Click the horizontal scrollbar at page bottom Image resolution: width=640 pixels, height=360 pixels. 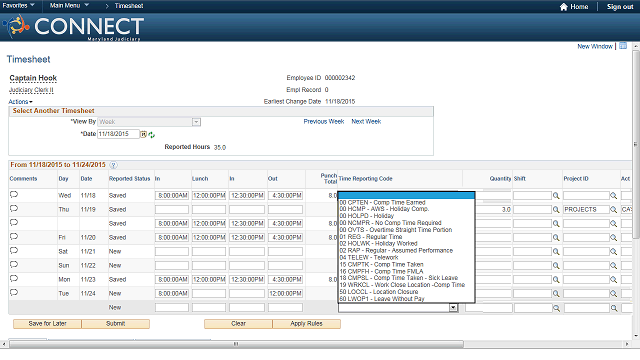[236, 344]
